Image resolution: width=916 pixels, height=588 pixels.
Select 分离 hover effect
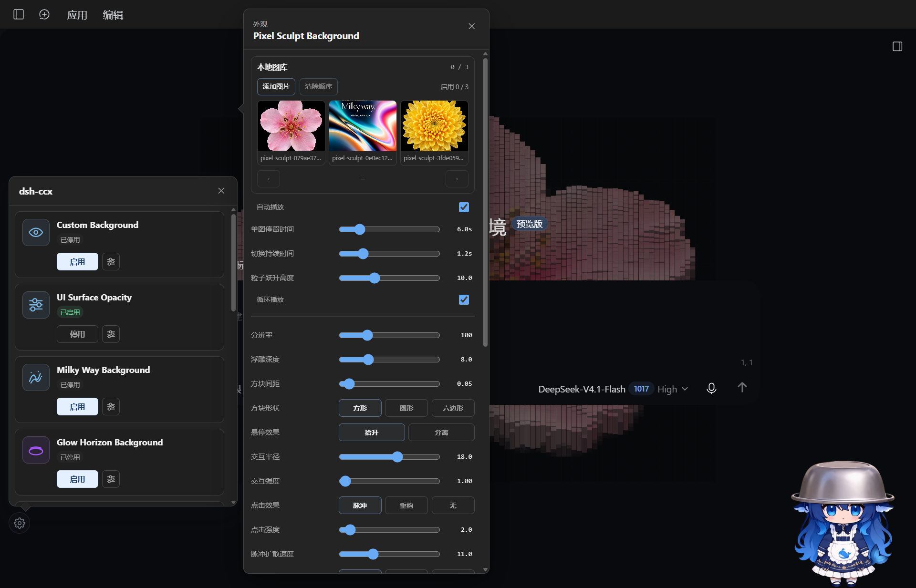tap(441, 432)
